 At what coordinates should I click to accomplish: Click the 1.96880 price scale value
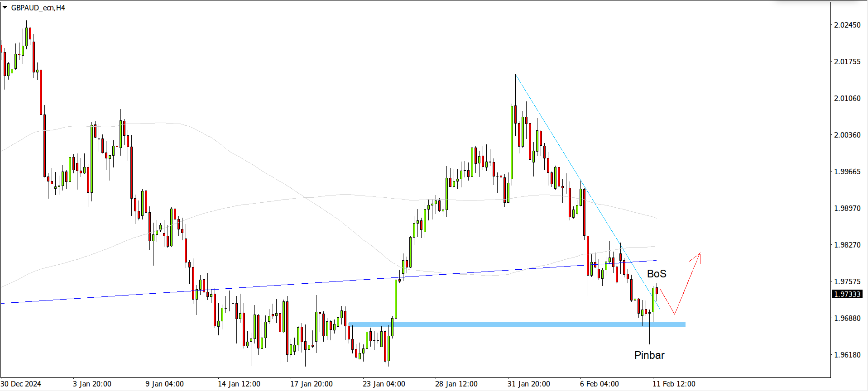pos(847,318)
